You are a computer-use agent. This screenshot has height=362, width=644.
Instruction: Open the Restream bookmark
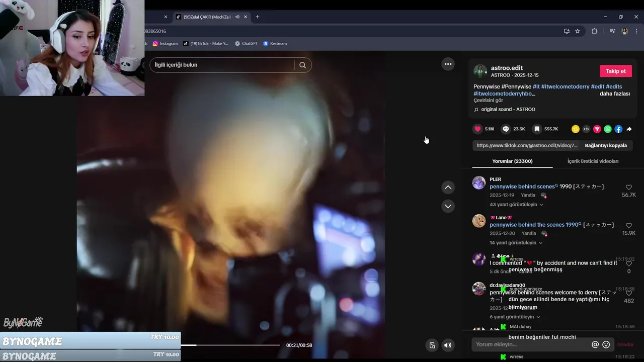coord(275,44)
